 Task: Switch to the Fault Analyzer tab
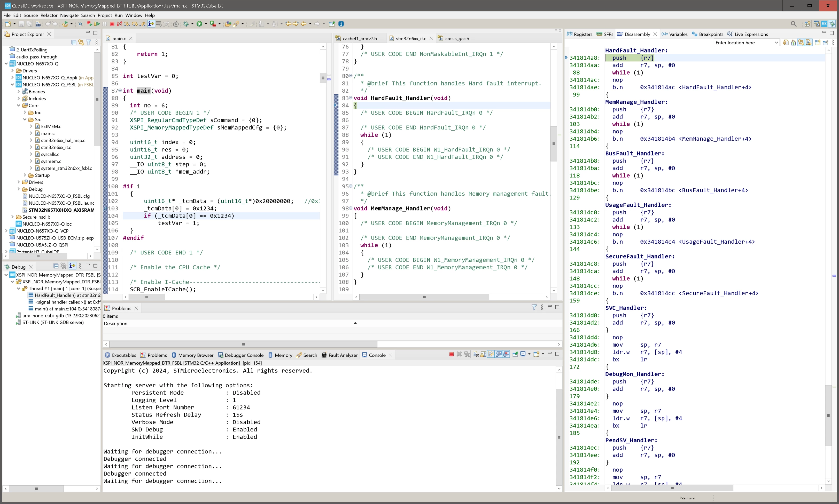point(339,355)
